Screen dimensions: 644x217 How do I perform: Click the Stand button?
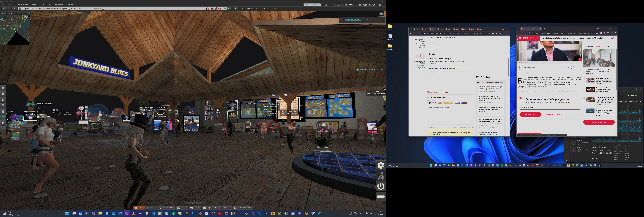[x=194, y=204]
